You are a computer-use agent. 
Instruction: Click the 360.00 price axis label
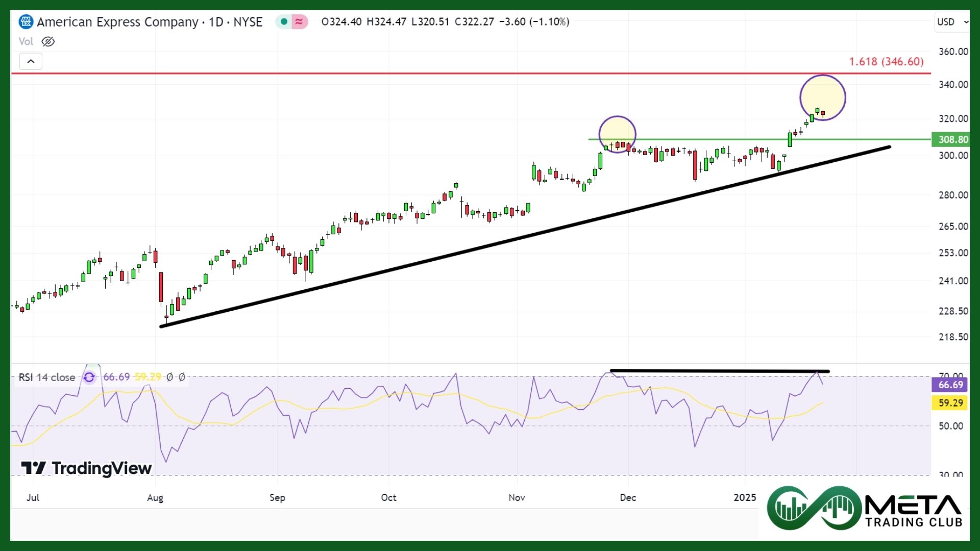pos(953,52)
